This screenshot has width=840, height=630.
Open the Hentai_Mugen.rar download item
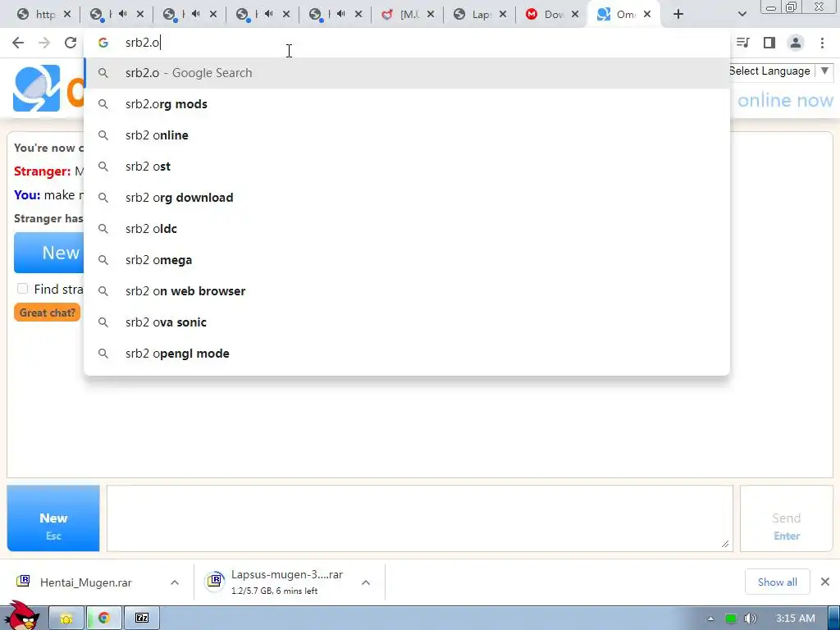click(x=85, y=582)
